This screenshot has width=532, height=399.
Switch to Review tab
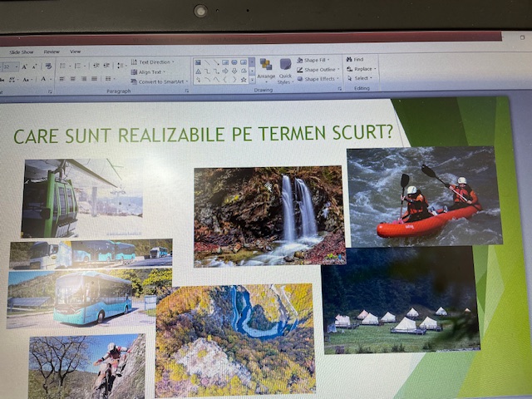tap(52, 52)
